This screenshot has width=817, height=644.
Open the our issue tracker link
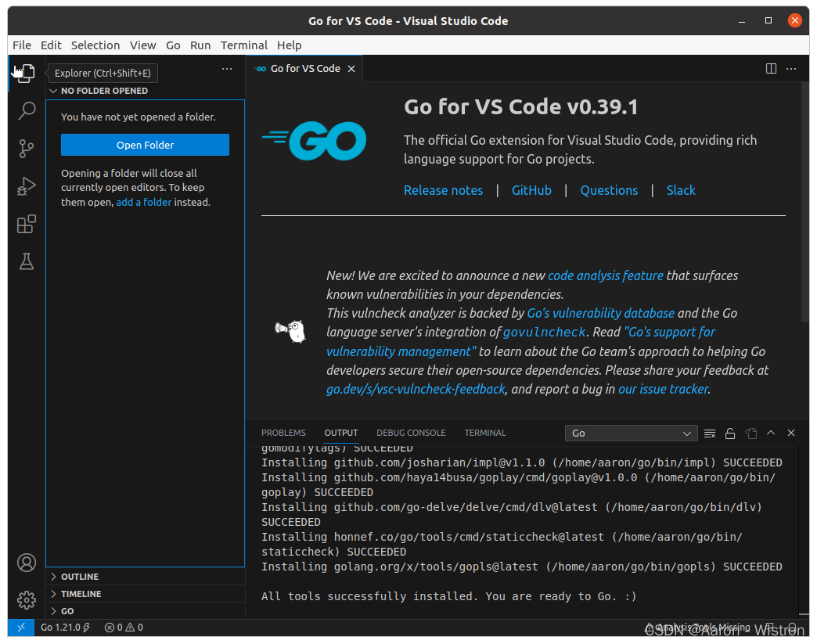pos(664,389)
